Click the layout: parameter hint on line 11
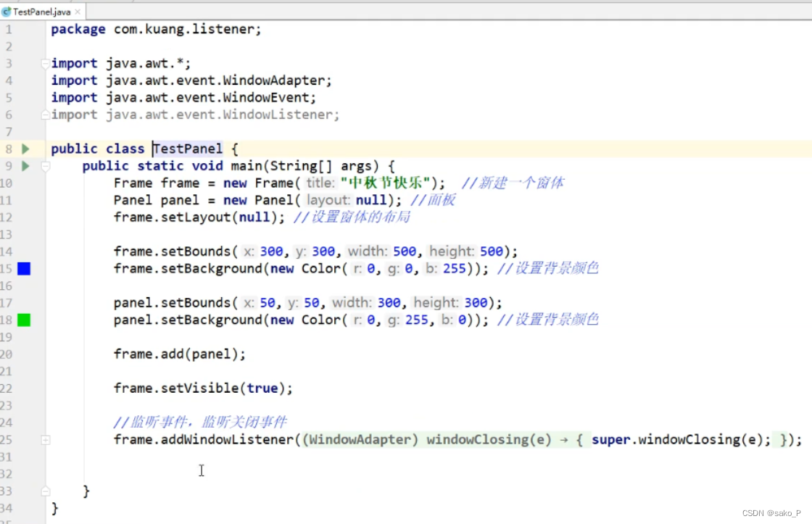Viewport: 812px width, 524px height. point(329,200)
